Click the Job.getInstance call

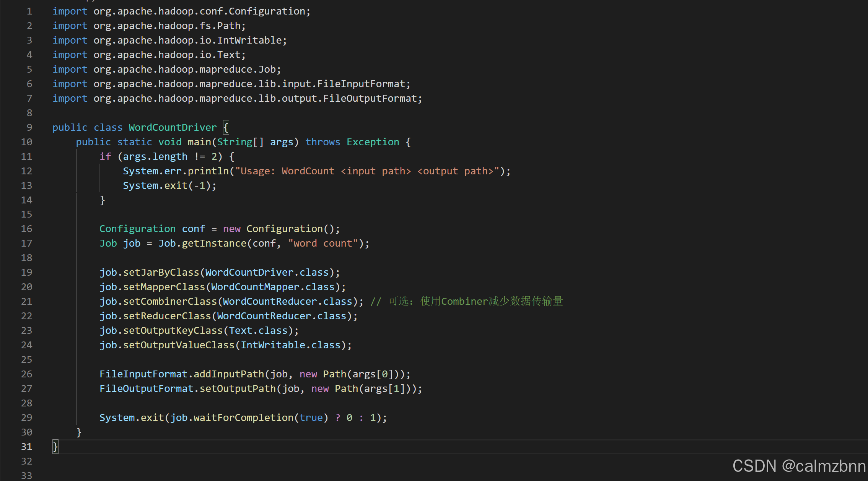(x=202, y=243)
